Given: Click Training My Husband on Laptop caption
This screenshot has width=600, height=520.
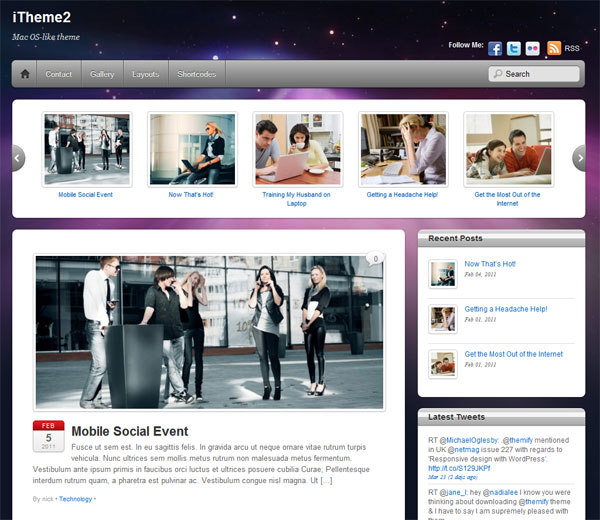Looking at the screenshot, I should click(297, 199).
